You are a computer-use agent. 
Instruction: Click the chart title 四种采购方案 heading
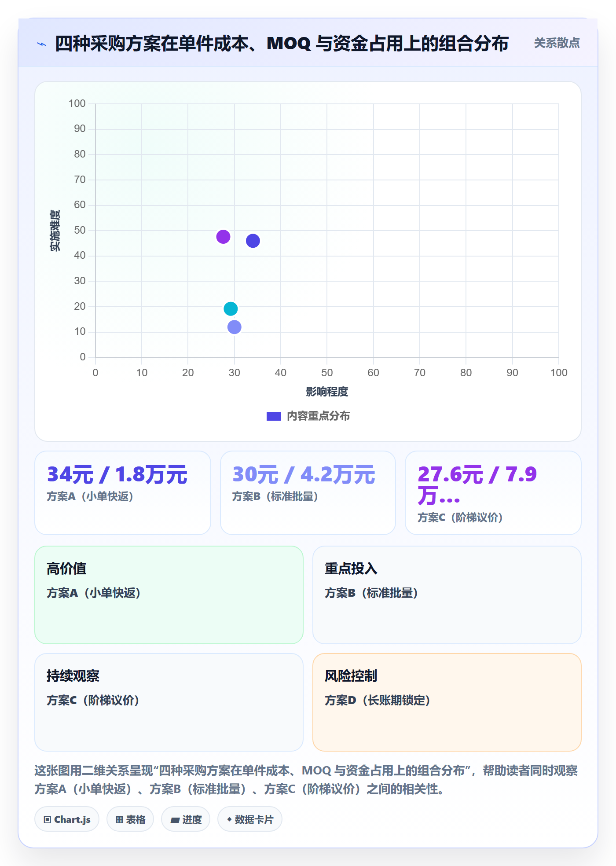[282, 44]
